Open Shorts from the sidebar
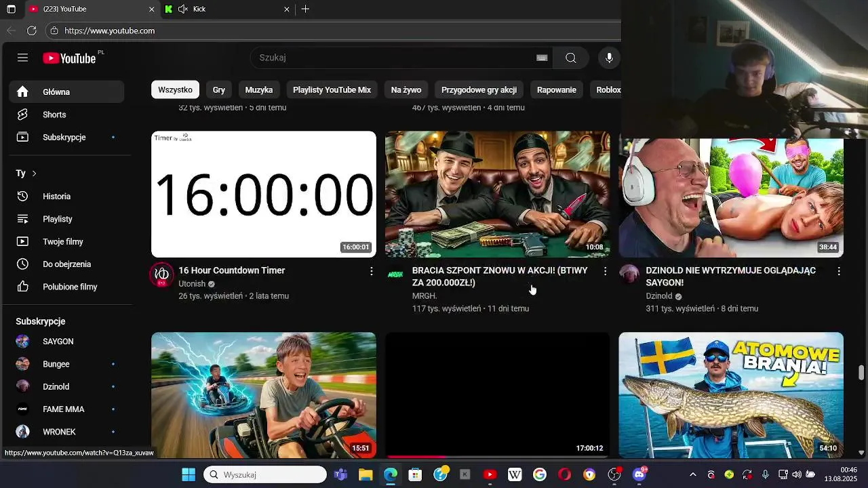Viewport: 868px width, 488px height. point(66,115)
